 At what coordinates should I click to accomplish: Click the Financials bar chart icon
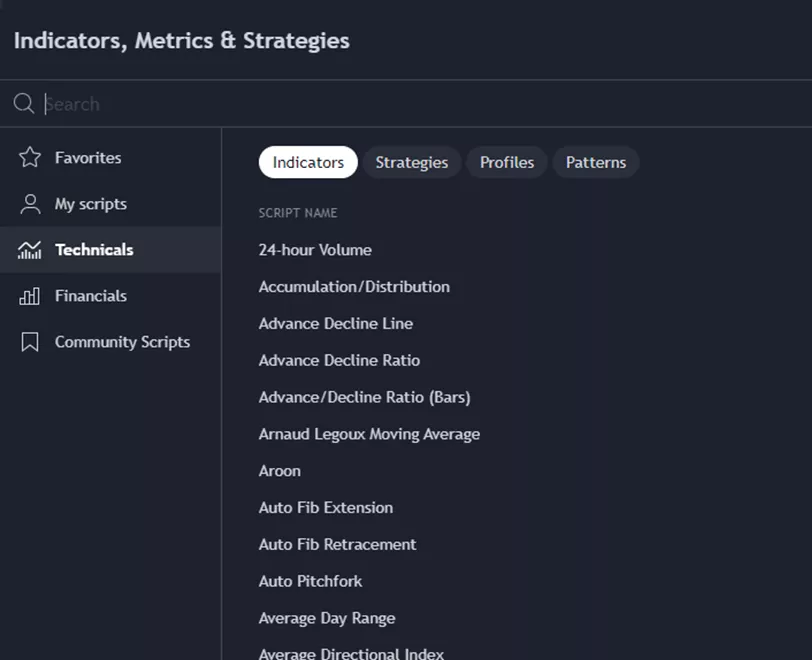[30, 296]
